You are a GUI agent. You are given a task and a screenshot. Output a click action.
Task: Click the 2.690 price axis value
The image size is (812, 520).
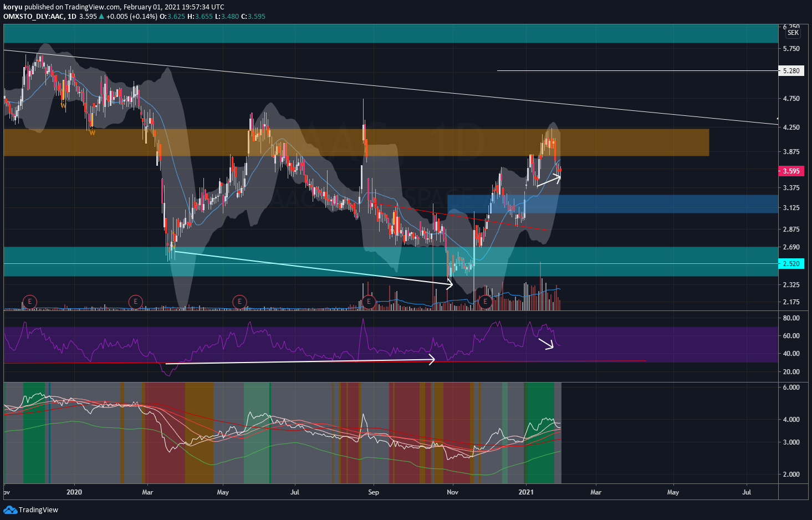791,247
